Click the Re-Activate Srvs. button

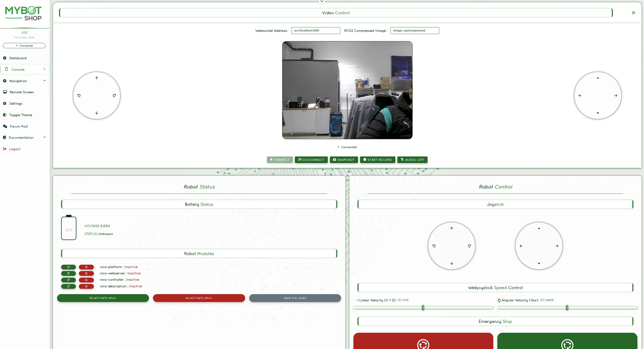click(x=103, y=298)
